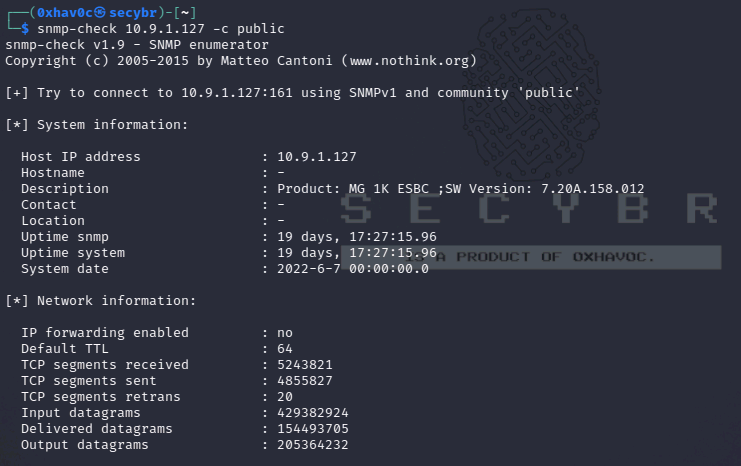Viewport: 741px width, 466px height.
Task: Click the Delivered datagrams value 154493705
Action: click(x=312, y=429)
